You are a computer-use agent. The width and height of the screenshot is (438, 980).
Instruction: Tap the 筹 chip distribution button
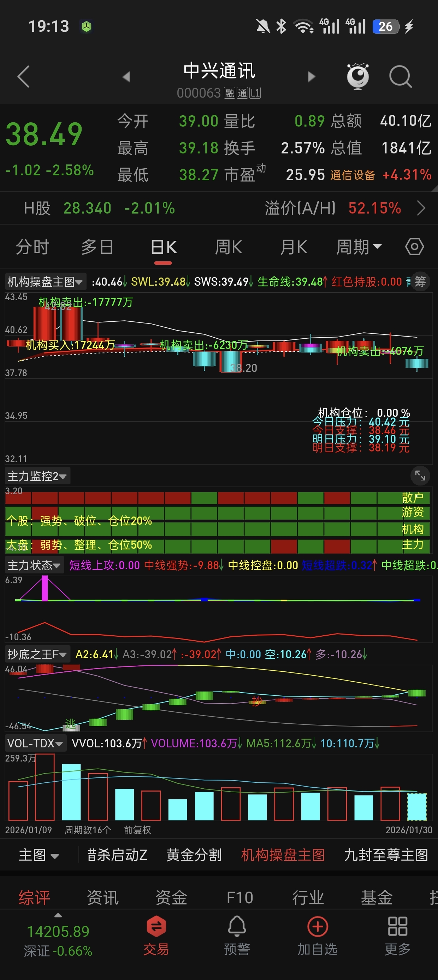click(x=420, y=281)
